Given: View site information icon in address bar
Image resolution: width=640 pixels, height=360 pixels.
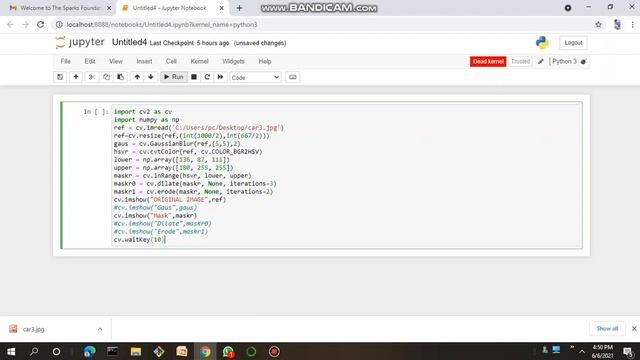Looking at the screenshot, I should coord(59,24).
